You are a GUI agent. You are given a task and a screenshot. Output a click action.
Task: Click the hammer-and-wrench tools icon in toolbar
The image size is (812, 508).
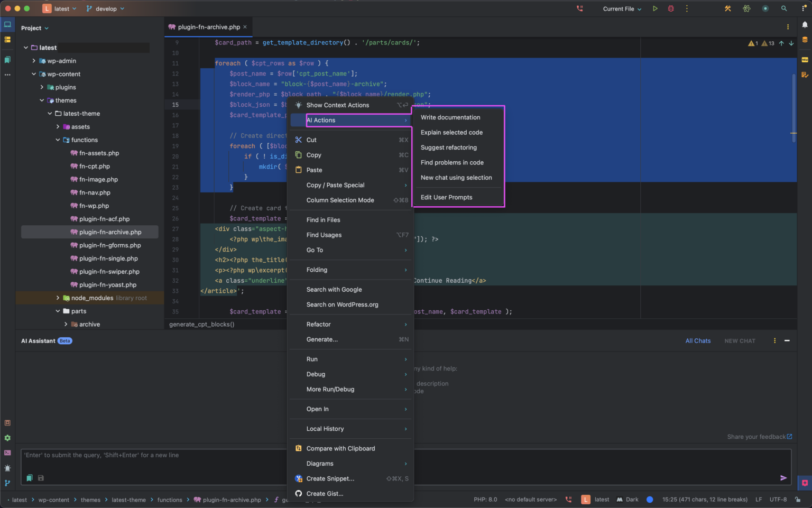tap(728, 8)
